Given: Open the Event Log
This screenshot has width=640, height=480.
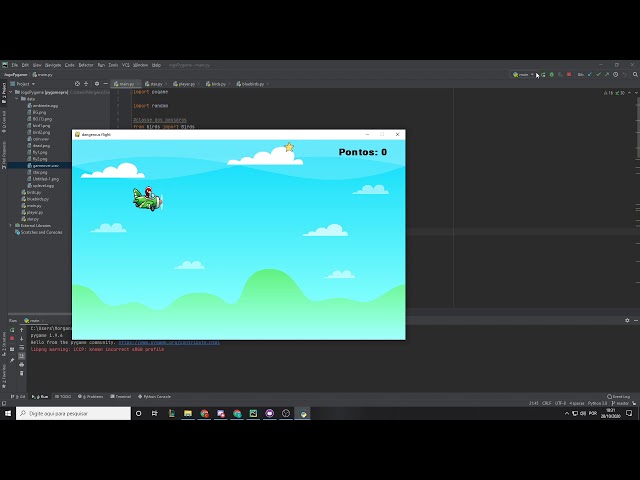Looking at the screenshot, I should point(618,396).
